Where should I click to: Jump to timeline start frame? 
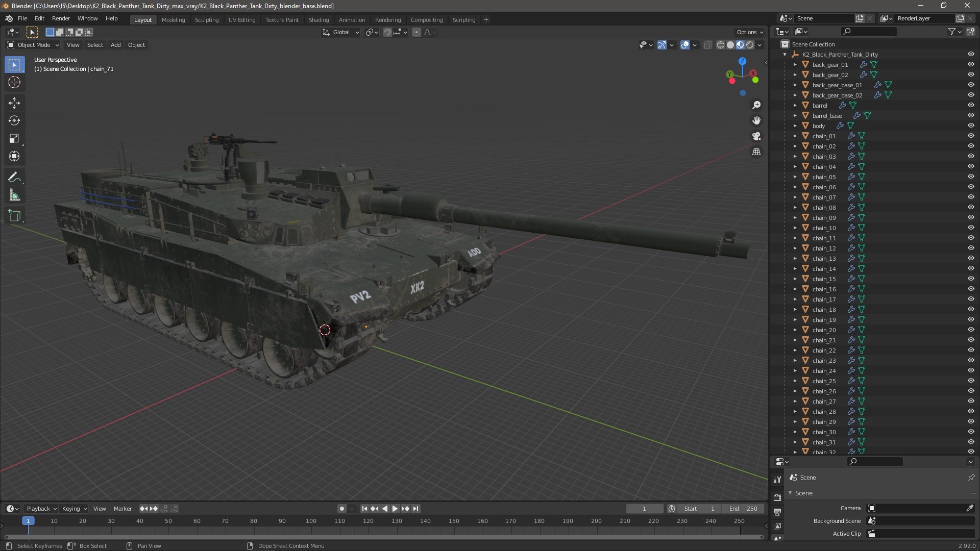[x=364, y=509]
